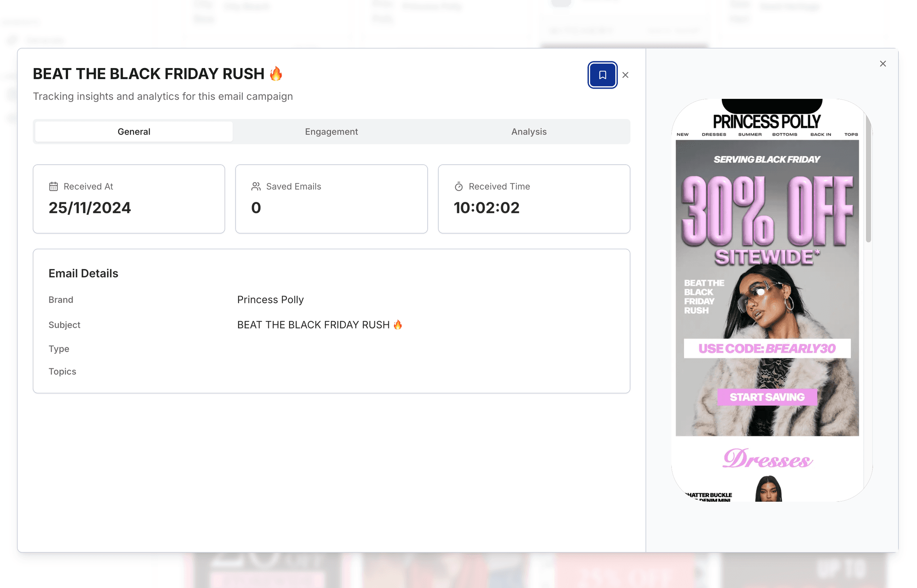Expand the Topics field section

click(x=62, y=371)
